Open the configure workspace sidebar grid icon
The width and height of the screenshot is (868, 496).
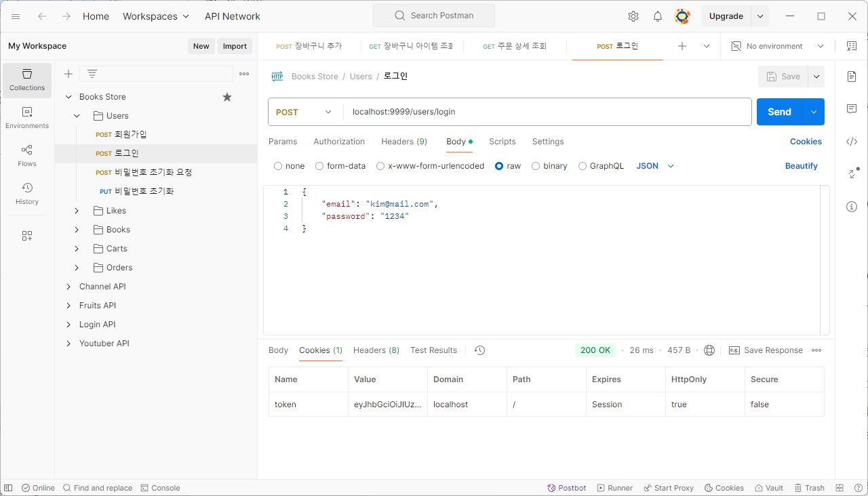[x=27, y=236]
